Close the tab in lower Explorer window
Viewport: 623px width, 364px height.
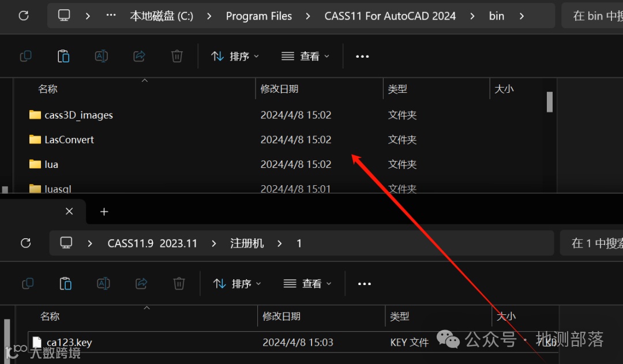click(x=69, y=211)
